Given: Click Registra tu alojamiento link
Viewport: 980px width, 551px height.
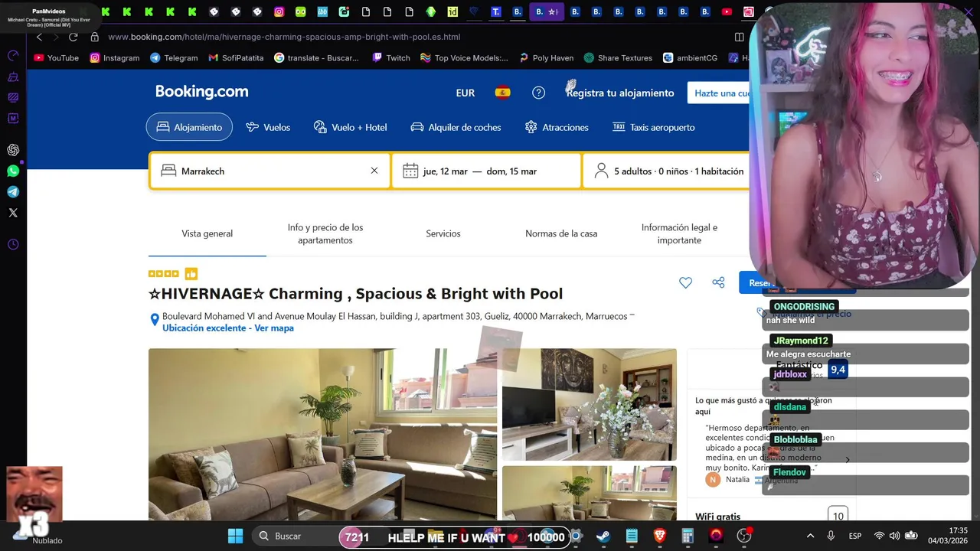Looking at the screenshot, I should [x=620, y=93].
